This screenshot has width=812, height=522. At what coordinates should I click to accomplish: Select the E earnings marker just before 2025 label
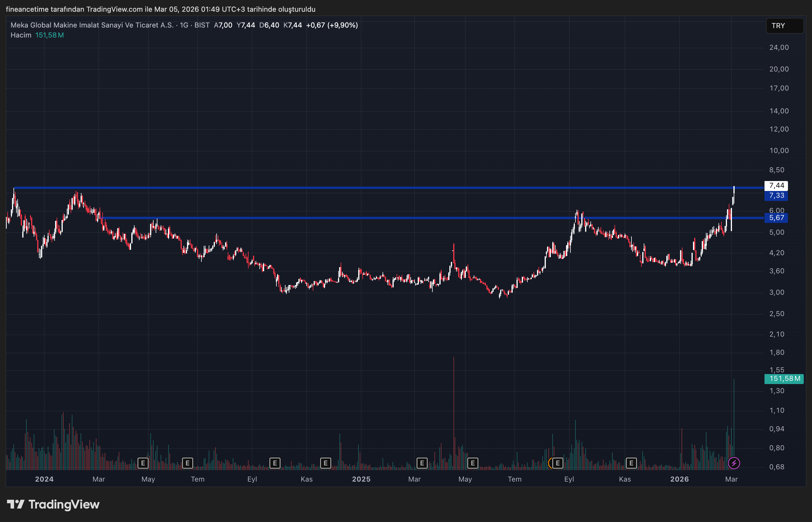pyautogui.click(x=325, y=463)
